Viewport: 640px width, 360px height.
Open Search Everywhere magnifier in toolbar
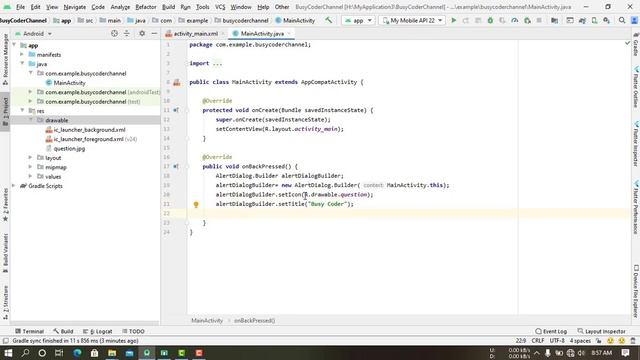(x=622, y=20)
